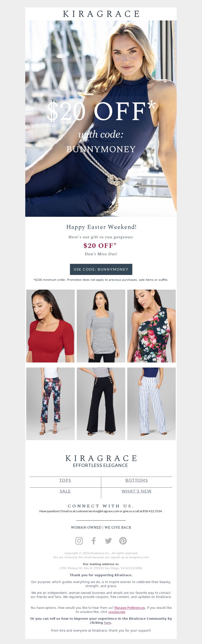This screenshot has width=202, height=644.
Task: Open the Instagram social icon
Action: coord(79,541)
